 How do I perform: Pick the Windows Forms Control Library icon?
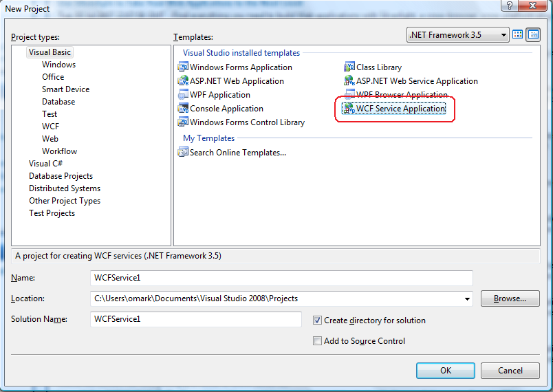(183, 122)
